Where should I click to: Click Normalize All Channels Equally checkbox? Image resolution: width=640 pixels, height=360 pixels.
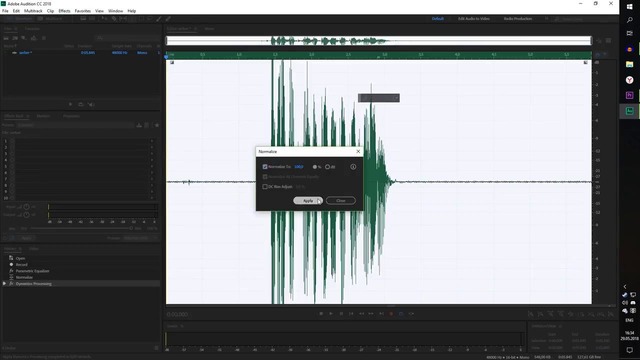(265, 177)
